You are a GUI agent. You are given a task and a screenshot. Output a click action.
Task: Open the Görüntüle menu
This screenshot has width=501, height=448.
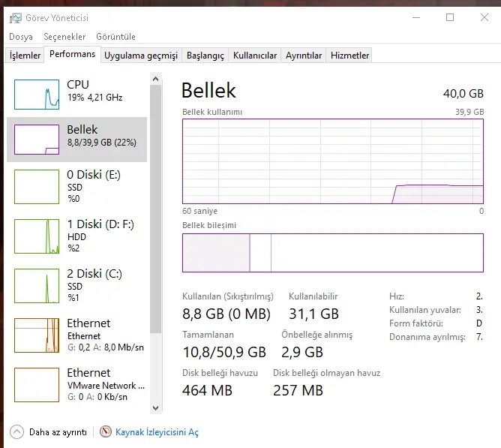click(x=115, y=37)
